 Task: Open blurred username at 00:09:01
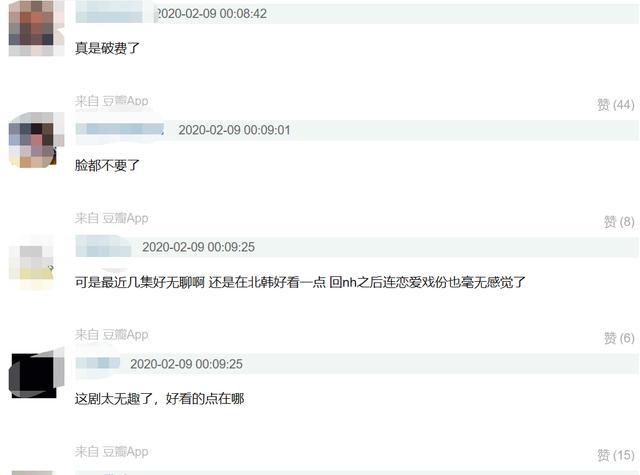(x=120, y=130)
